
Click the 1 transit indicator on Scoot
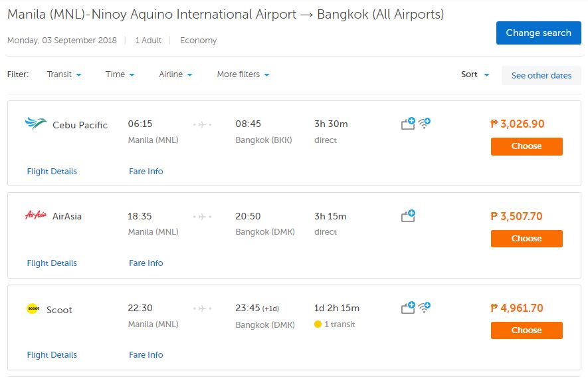pyautogui.click(x=335, y=324)
